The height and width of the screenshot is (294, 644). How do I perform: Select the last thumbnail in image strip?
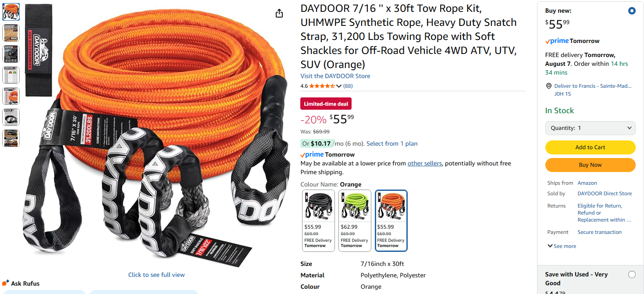point(11,138)
